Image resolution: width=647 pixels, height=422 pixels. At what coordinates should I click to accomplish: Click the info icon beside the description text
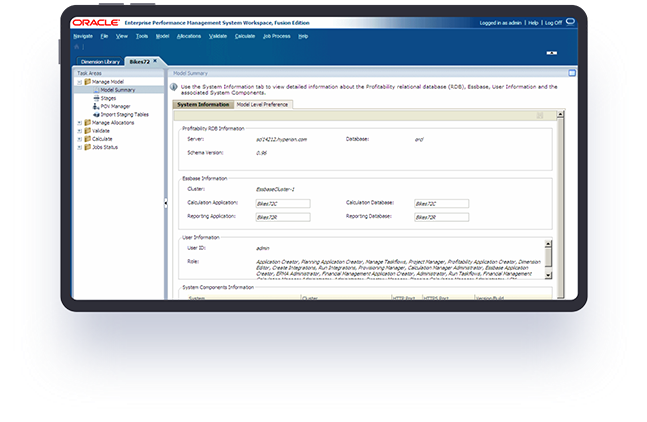point(174,87)
